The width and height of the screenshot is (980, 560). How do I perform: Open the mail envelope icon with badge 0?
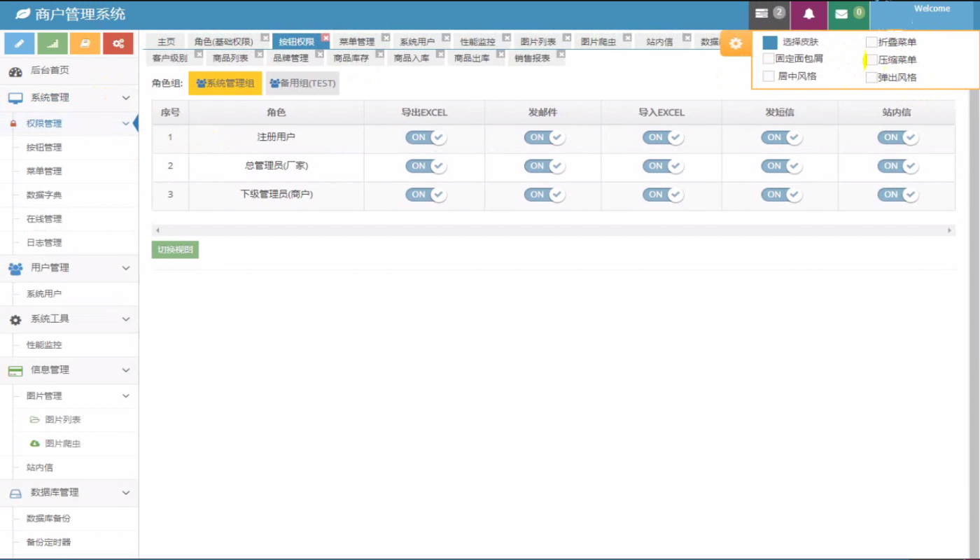pyautogui.click(x=848, y=14)
